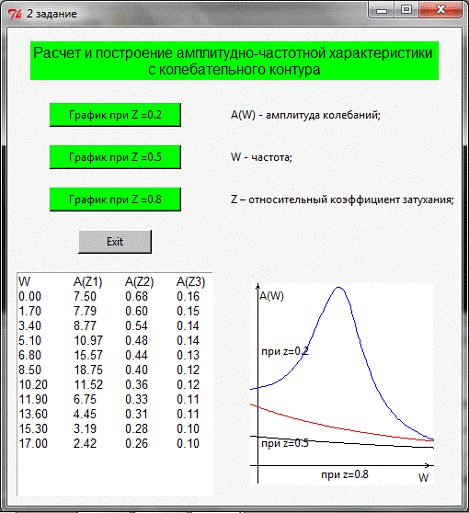Image resolution: width=469 pixels, height=513 pixels.
Task: Click the blue curve peak on graph
Action: [x=339, y=288]
